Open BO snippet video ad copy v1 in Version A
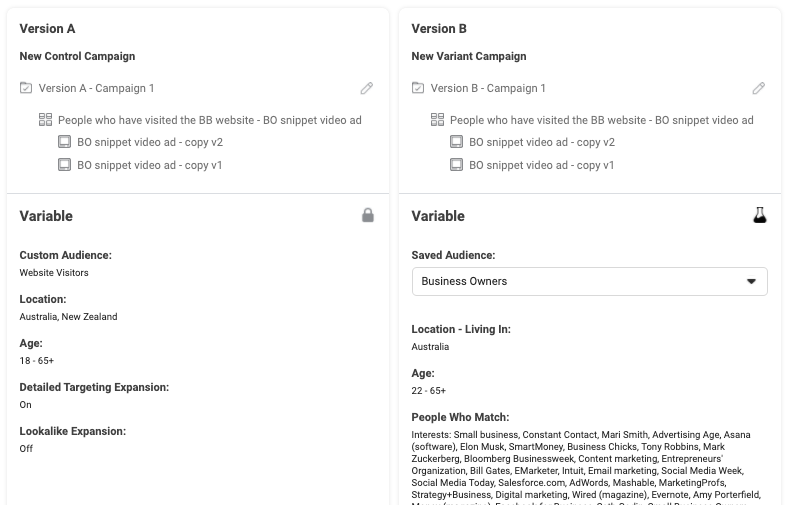Screen dimensions: 789x505 pos(150,165)
